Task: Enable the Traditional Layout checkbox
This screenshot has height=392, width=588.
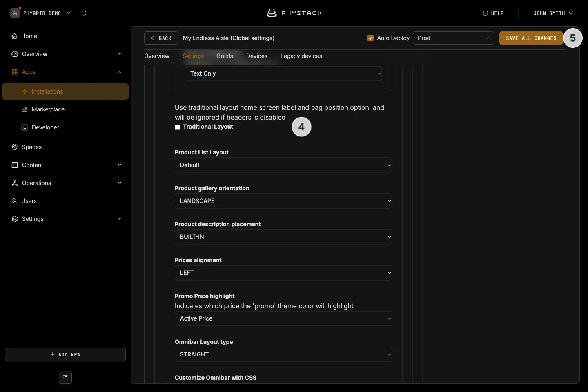Action: coord(178,127)
